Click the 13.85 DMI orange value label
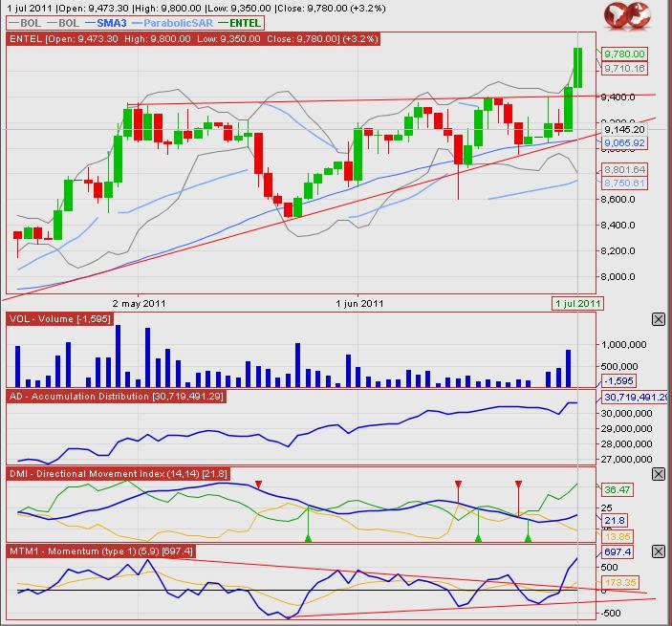The width and height of the screenshot is (672, 626). pyautogui.click(x=618, y=536)
